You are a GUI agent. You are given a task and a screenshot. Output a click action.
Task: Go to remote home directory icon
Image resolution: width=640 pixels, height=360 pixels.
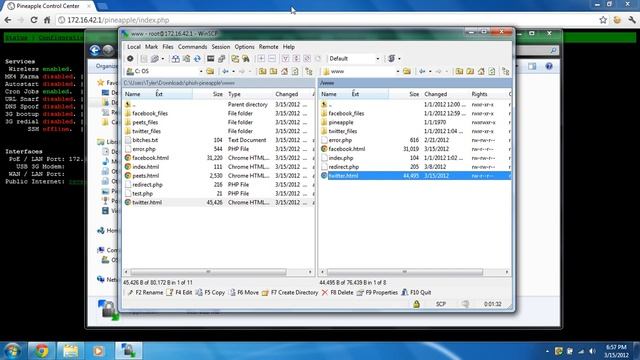[481, 71]
